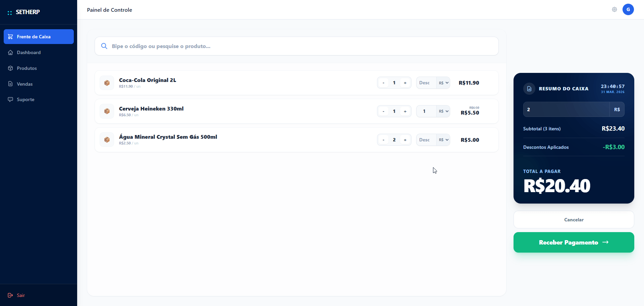
Task: Click the settings gear icon in header
Action: point(614,9)
